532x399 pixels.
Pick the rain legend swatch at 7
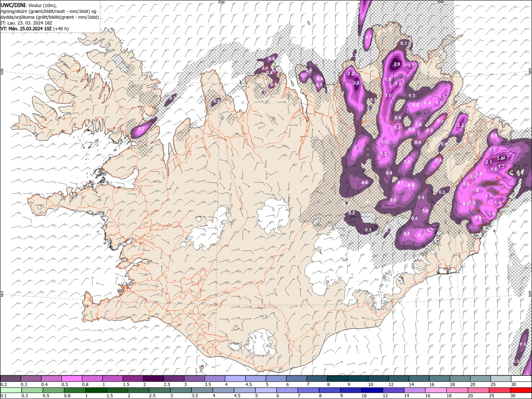pos(308,390)
